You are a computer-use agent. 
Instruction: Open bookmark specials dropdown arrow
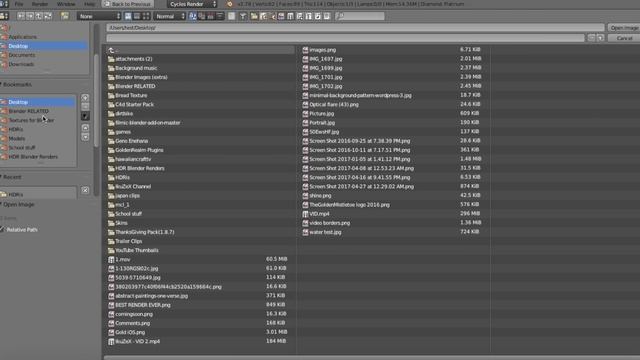[85, 116]
